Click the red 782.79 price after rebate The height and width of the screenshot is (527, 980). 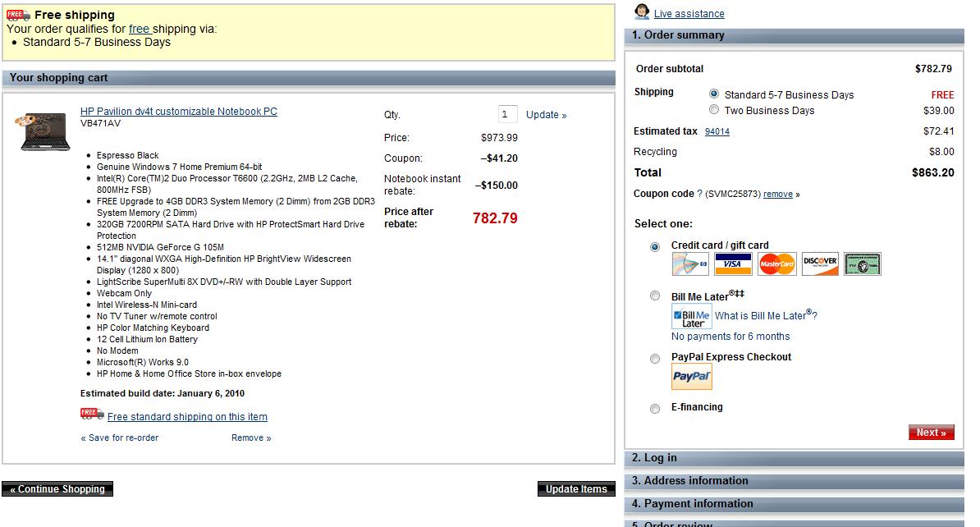click(495, 218)
